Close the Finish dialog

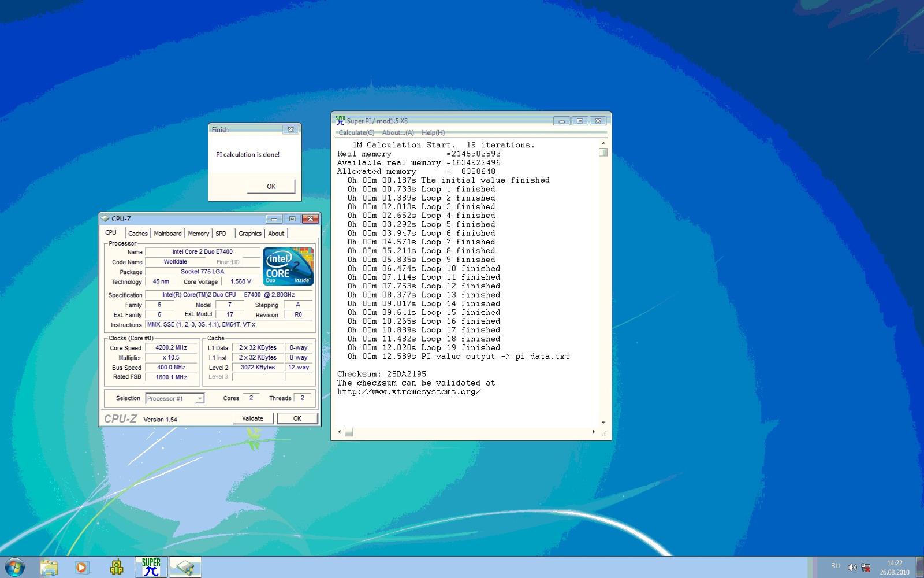(x=290, y=129)
